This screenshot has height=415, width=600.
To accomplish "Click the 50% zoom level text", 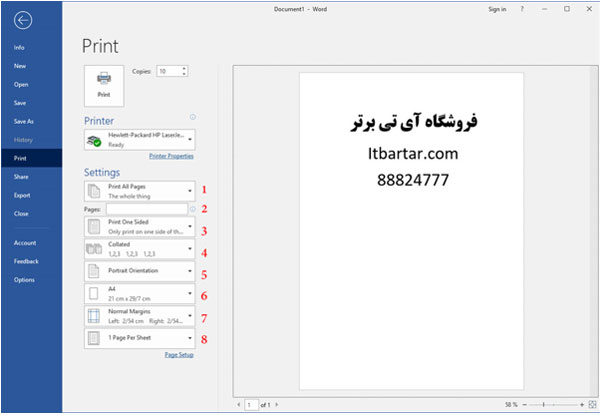I will point(511,404).
